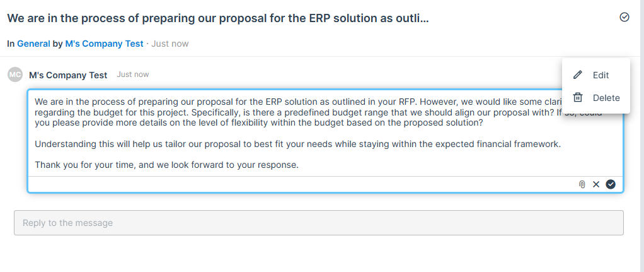Mark thread resolved with the circled checkmark icon

[x=624, y=17]
